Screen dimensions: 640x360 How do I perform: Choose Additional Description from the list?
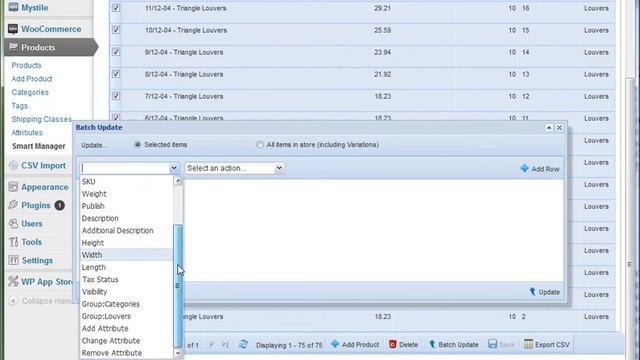click(126, 231)
